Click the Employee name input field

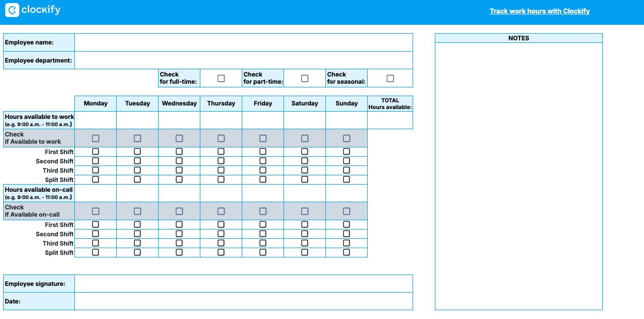point(243,42)
